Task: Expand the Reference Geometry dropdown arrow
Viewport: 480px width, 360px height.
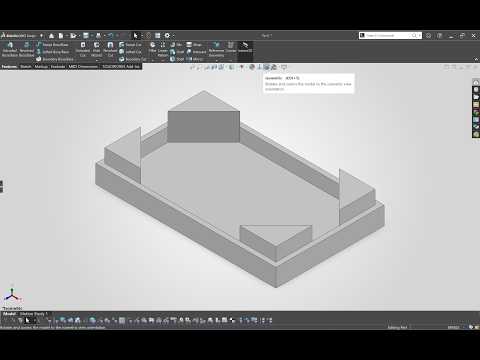Action: 216,60
